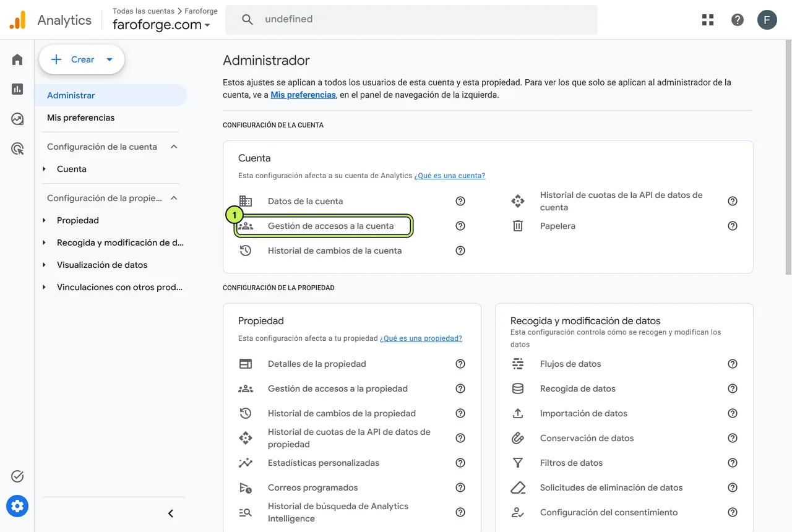Collapse the sidebar with the left chevron
The width and height of the screenshot is (792, 532).
[171, 513]
